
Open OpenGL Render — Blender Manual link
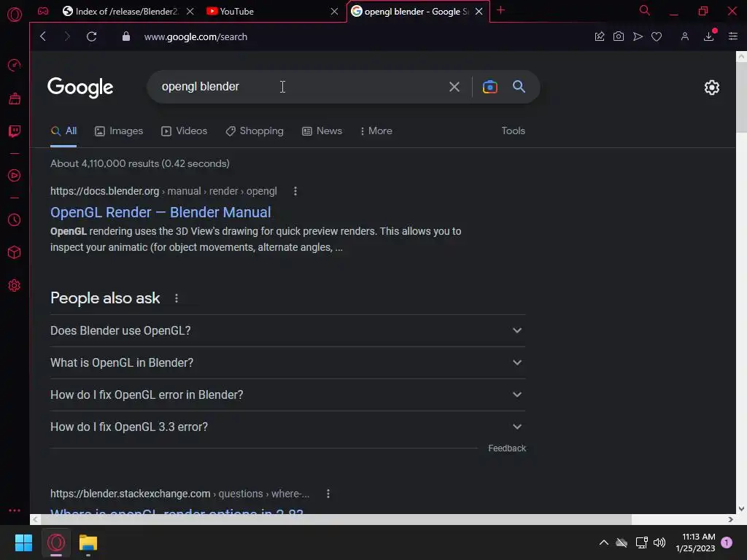(160, 212)
